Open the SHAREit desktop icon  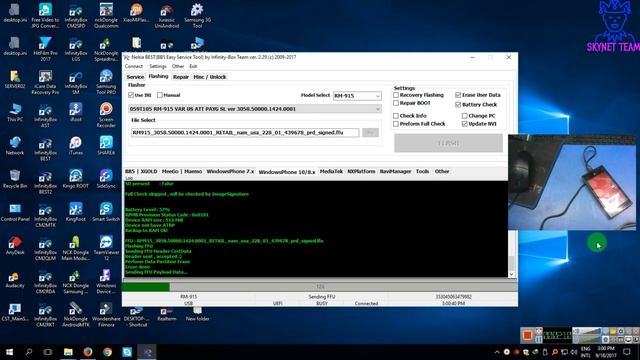[106, 146]
